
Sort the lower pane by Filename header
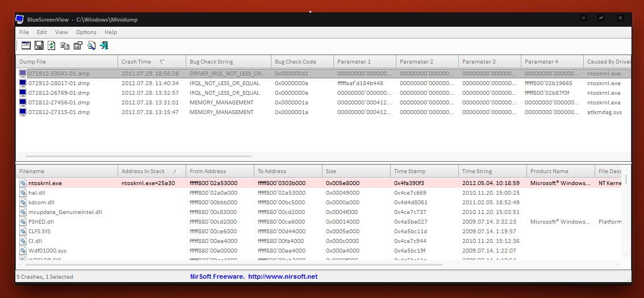click(67, 171)
